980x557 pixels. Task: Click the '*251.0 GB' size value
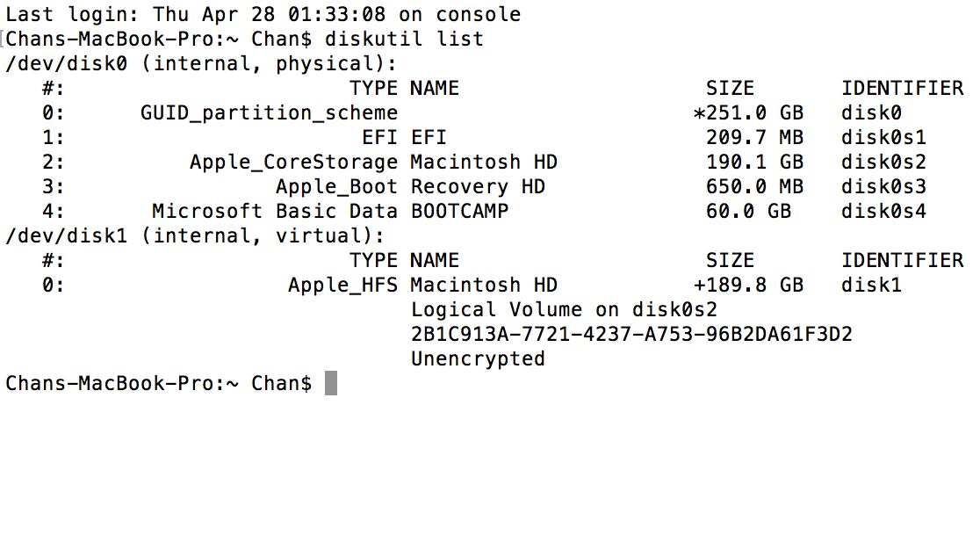(x=748, y=113)
